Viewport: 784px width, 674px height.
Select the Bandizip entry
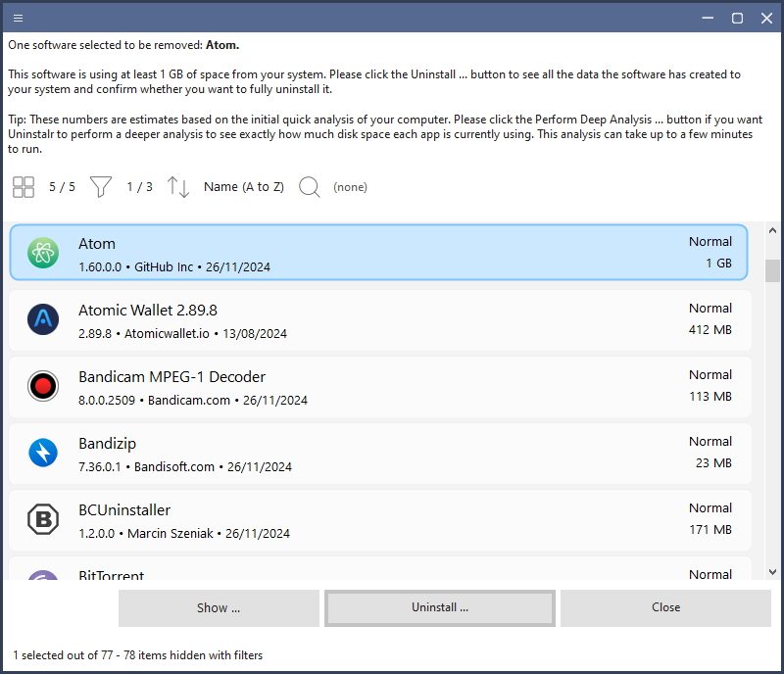tap(380, 453)
